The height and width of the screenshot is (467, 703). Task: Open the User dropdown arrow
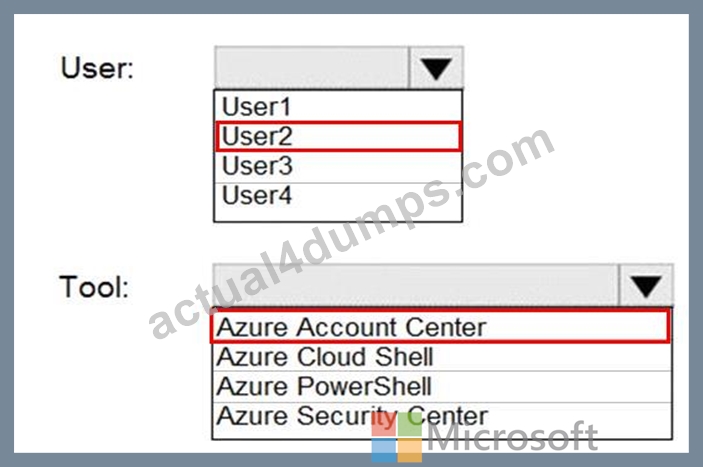click(436, 68)
